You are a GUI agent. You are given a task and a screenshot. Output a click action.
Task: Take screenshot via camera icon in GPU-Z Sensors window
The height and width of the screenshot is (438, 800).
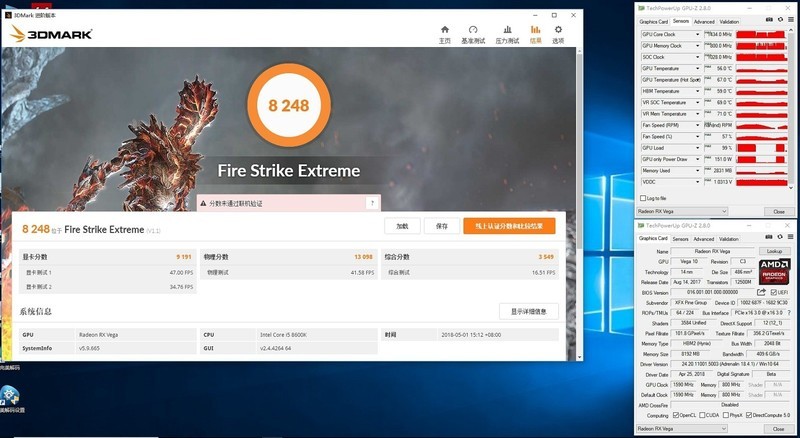point(769,20)
